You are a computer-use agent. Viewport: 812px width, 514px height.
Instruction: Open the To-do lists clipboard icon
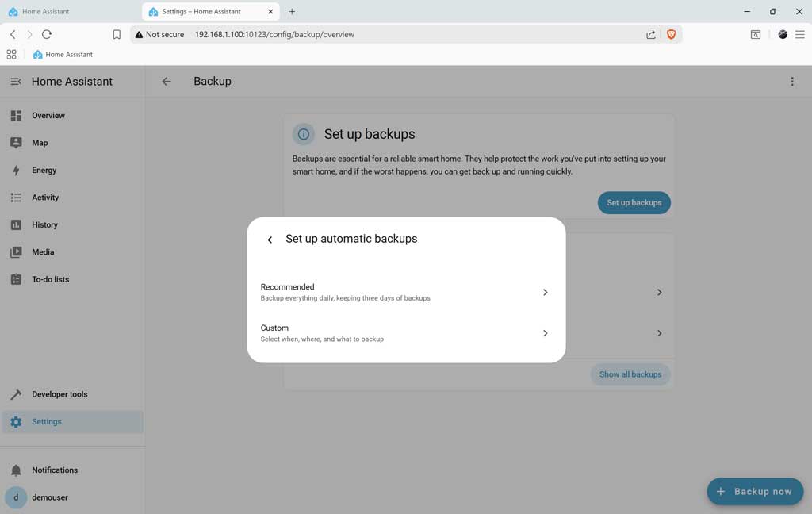pyautogui.click(x=16, y=279)
